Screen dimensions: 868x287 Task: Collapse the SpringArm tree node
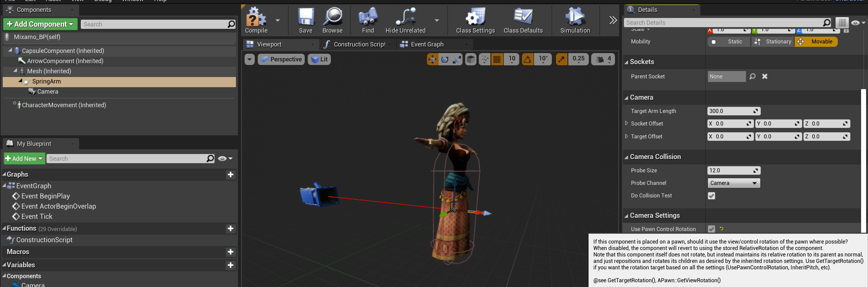pyautogui.click(x=20, y=81)
